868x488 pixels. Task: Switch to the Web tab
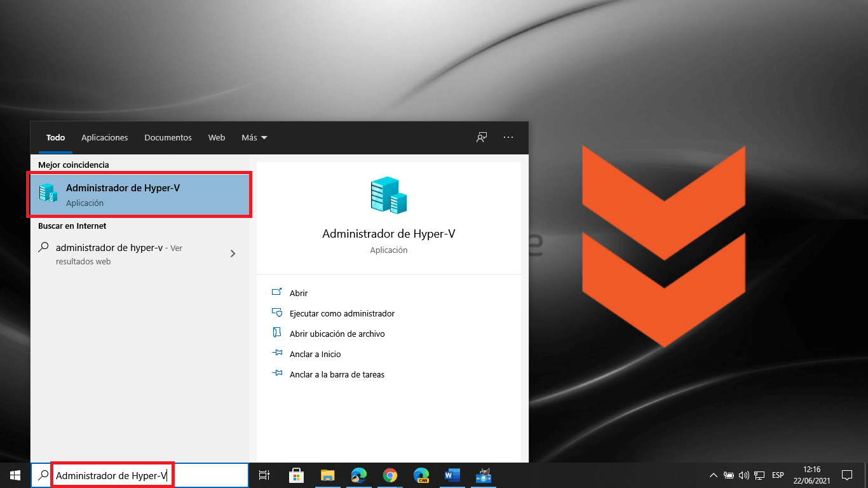pos(217,137)
